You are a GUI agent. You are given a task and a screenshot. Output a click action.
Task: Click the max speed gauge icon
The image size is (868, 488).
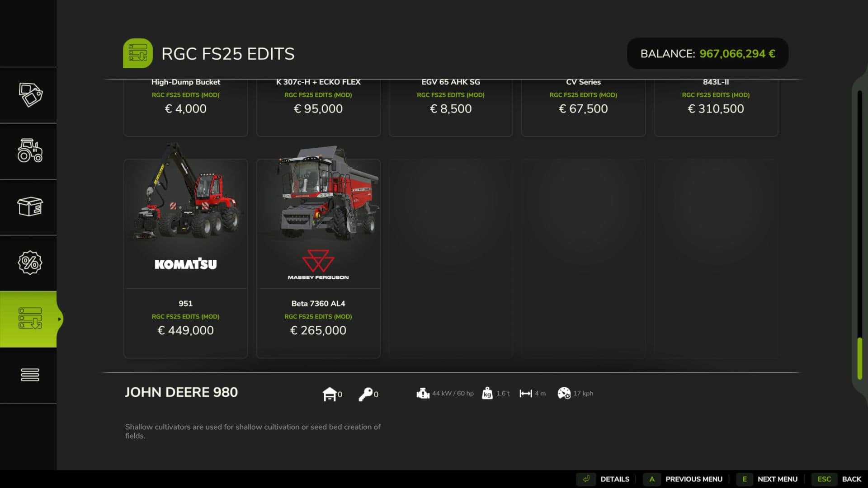[564, 394]
